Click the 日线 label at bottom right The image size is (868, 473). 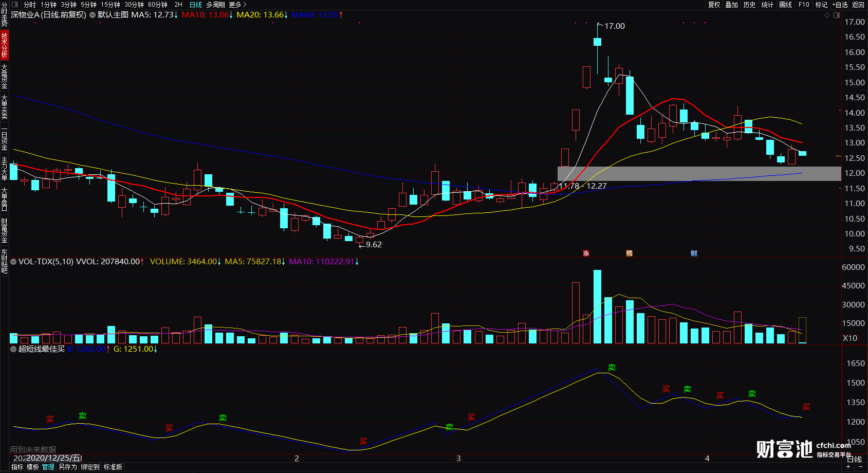point(854,459)
